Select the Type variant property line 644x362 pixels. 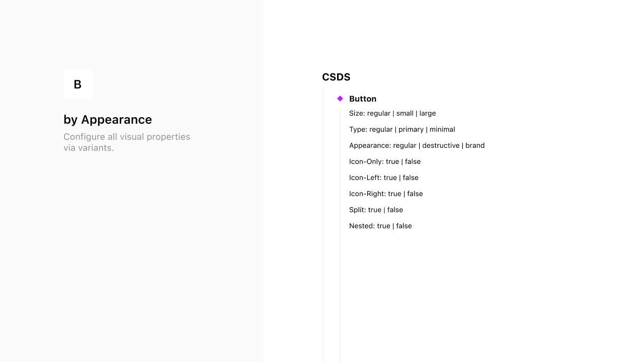(402, 129)
